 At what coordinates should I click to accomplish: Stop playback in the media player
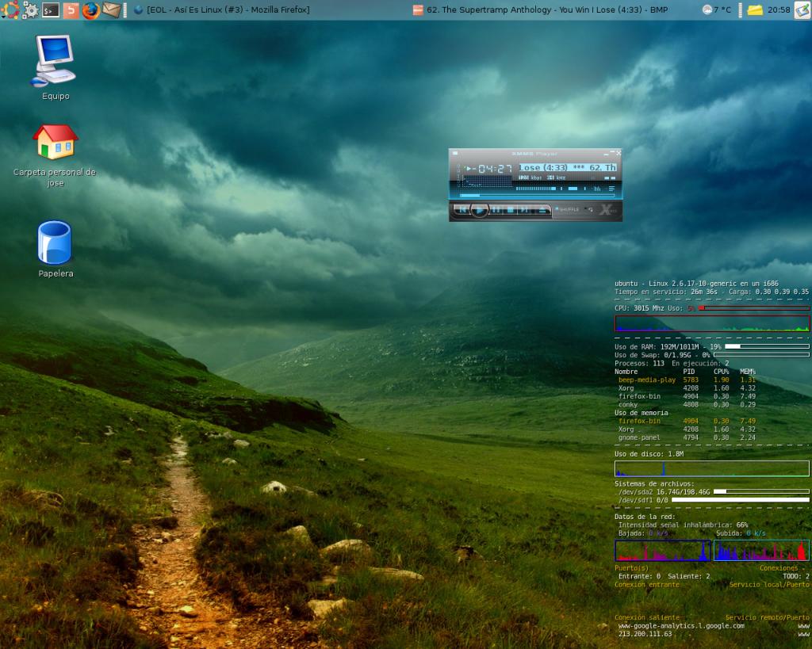point(511,210)
